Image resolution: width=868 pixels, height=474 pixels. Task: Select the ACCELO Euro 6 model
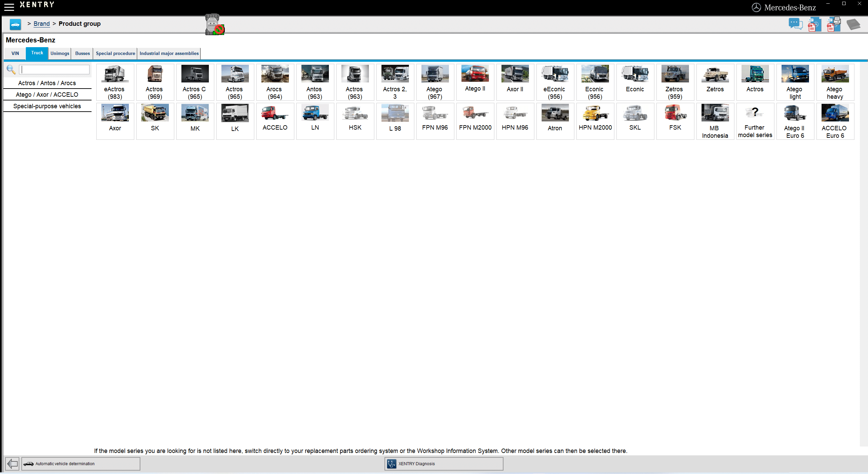835,121
